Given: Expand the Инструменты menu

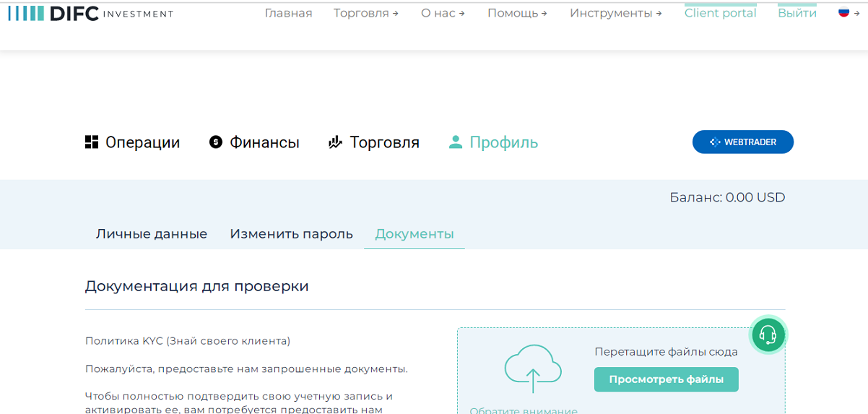Looking at the screenshot, I should point(616,13).
